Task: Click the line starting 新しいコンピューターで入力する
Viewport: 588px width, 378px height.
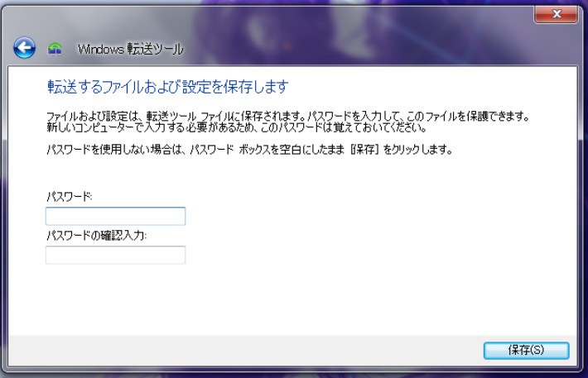Action: (x=237, y=127)
